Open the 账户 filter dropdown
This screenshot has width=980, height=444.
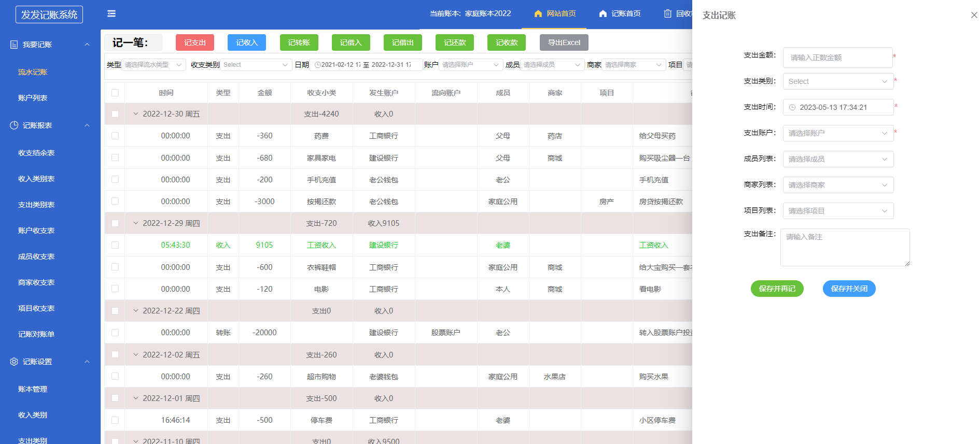click(x=471, y=65)
